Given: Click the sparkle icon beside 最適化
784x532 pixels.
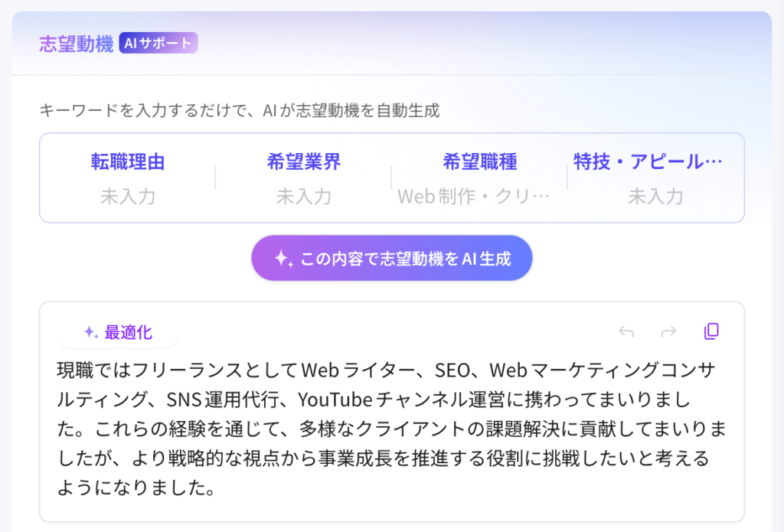Looking at the screenshot, I should pyautogui.click(x=90, y=332).
